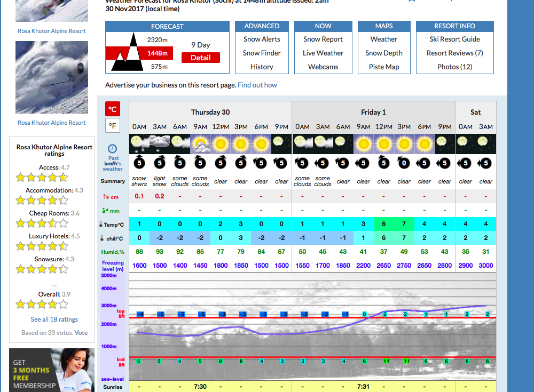Open Resort Reviews (7)
The height and width of the screenshot is (392, 534).
(454, 53)
